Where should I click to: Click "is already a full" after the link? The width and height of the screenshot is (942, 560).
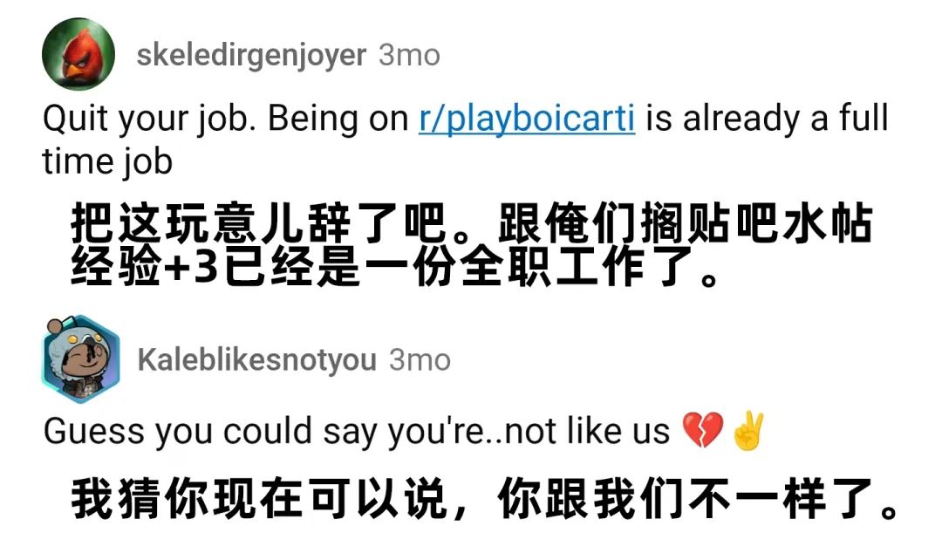coord(767,119)
